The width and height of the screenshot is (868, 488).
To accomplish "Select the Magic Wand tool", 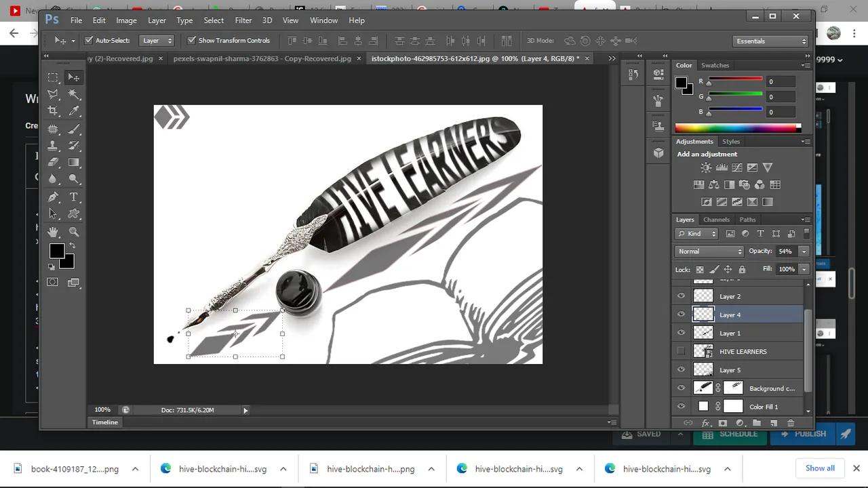I will [x=74, y=94].
